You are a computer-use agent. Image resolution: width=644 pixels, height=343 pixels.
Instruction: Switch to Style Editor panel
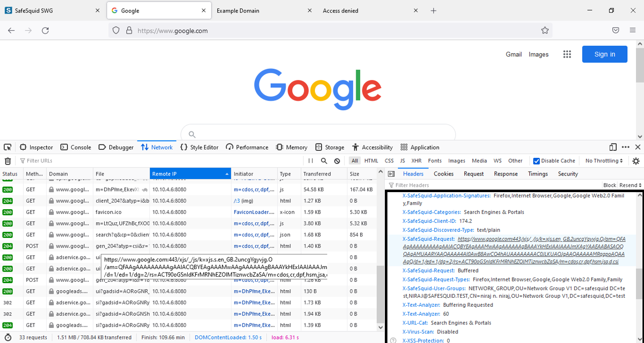click(x=200, y=147)
